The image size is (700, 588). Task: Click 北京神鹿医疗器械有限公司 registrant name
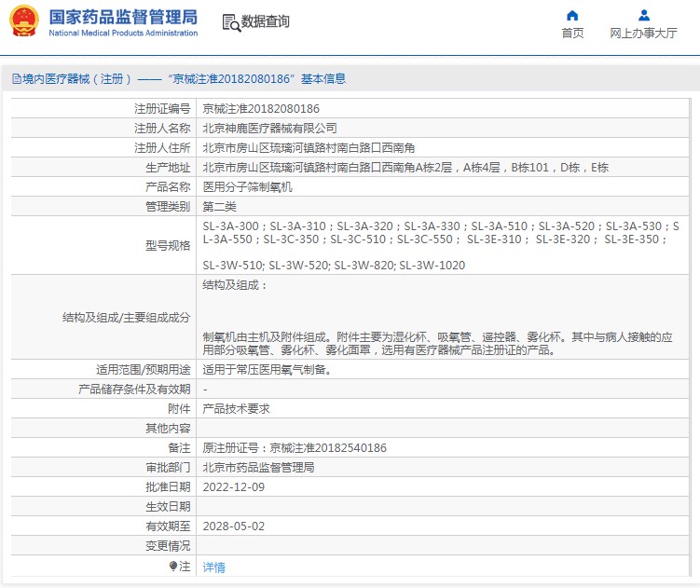point(269,129)
